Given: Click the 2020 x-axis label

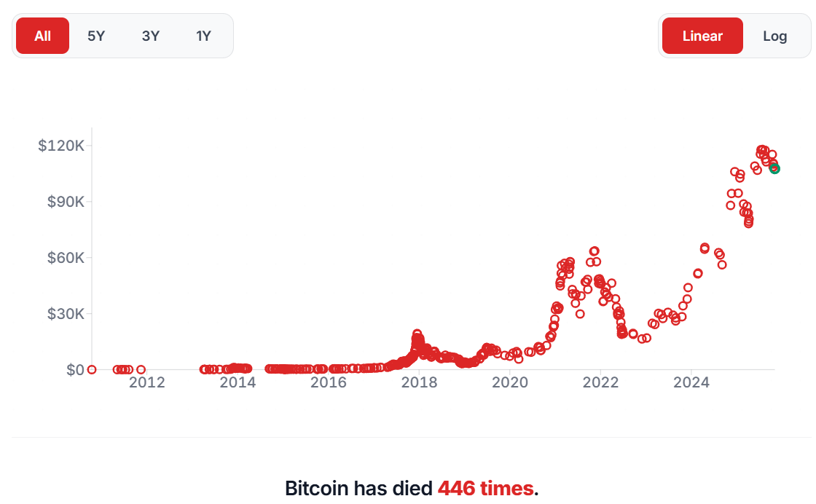Looking at the screenshot, I should click(x=510, y=382).
